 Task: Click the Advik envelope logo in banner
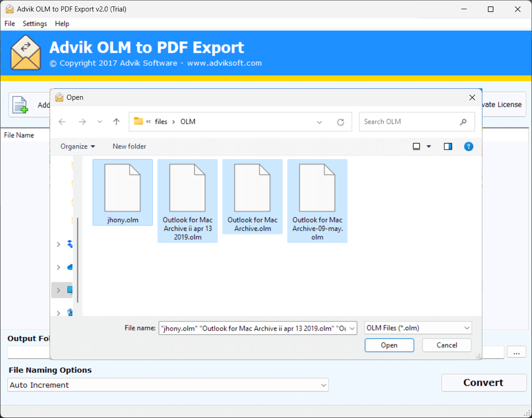tap(26, 52)
